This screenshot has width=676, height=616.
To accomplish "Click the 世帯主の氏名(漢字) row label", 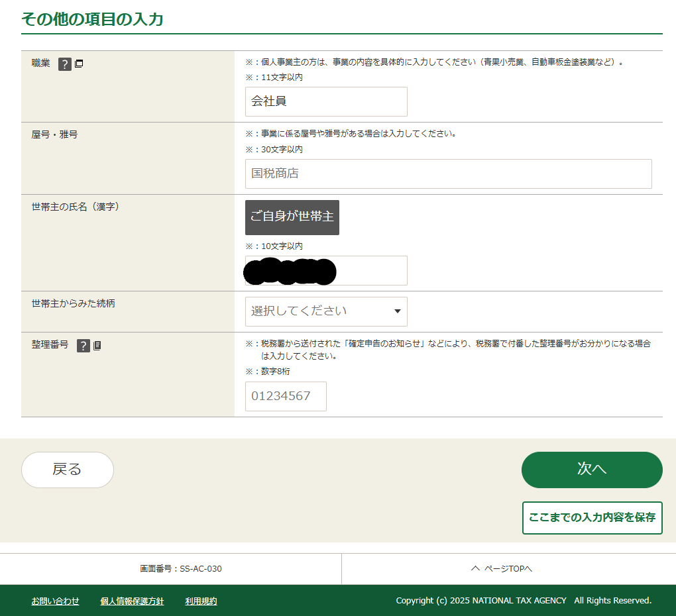I will point(75,207).
